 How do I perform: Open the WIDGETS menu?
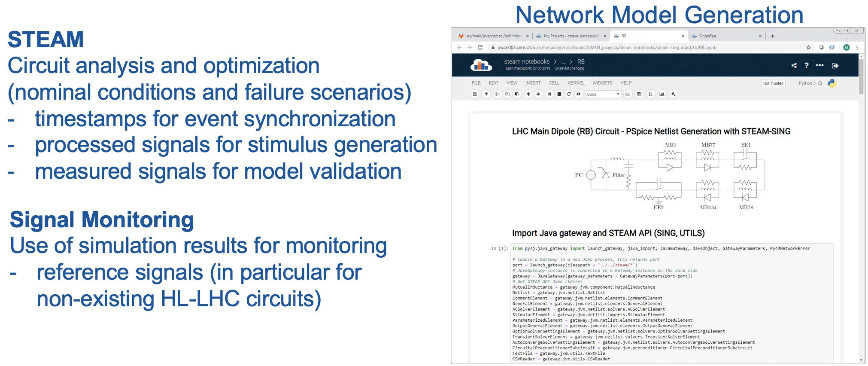(602, 83)
